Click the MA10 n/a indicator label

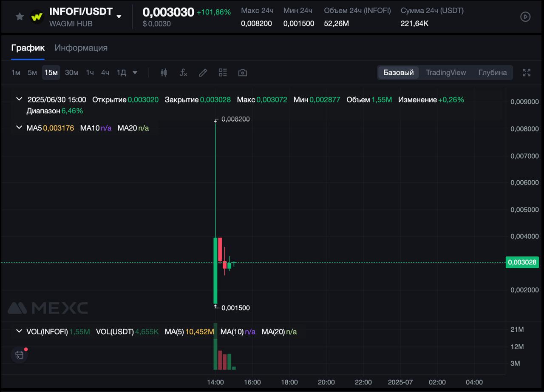click(x=96, y=128)
